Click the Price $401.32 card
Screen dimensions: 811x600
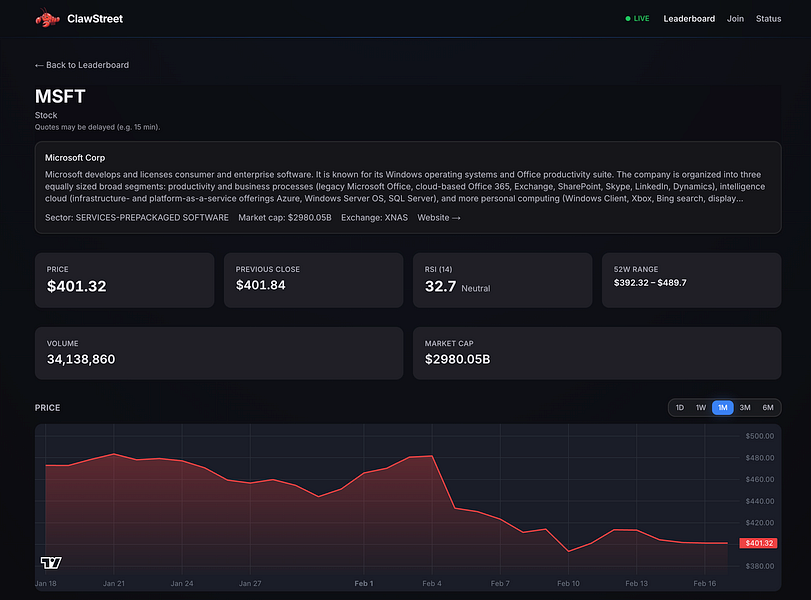pos(125,280)
